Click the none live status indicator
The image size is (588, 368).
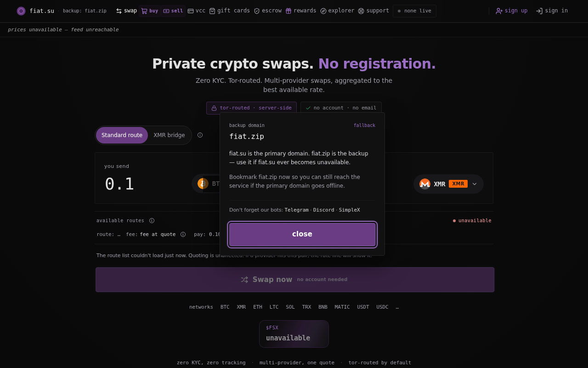(414, 11)
